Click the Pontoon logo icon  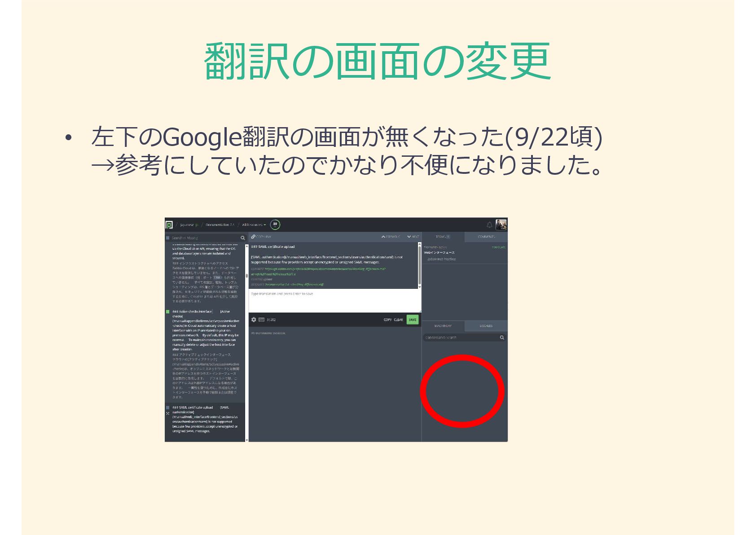click(169, 225)
